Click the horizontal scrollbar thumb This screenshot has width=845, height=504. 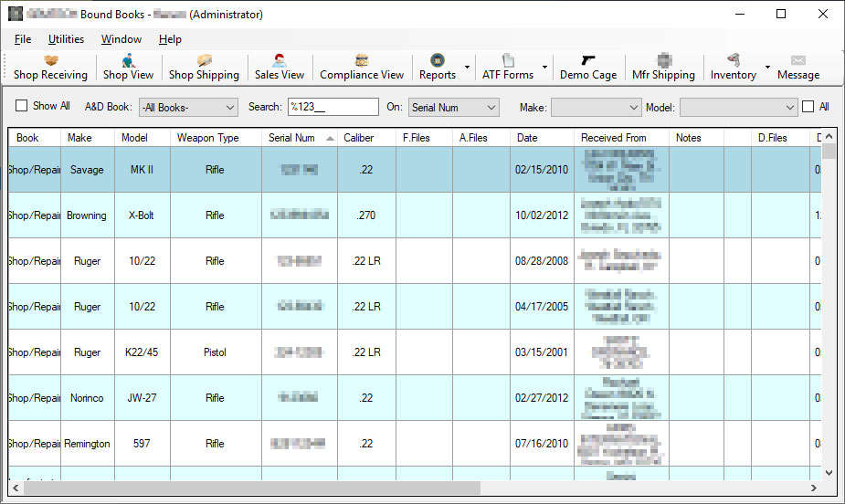coord(251,488)
